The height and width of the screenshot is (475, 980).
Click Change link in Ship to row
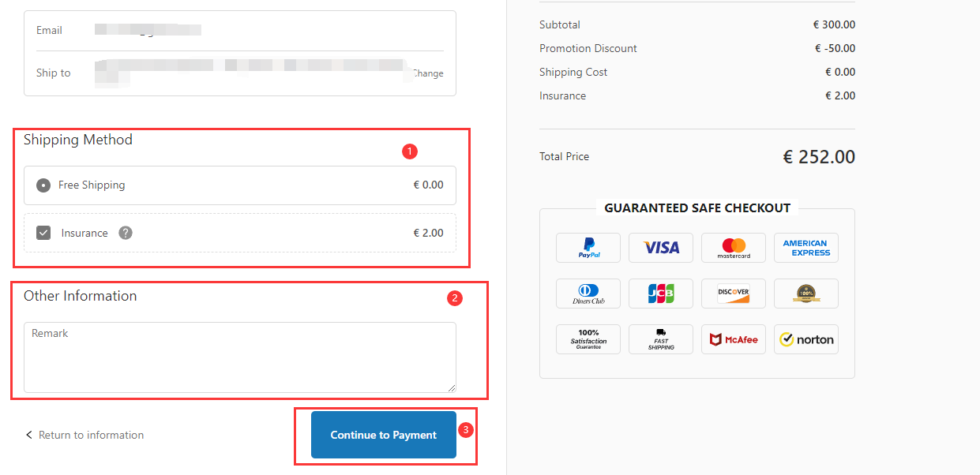(428, 73)
